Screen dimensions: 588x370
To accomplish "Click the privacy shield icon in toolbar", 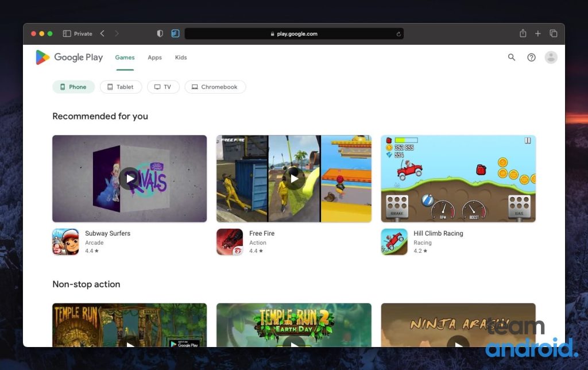I will (160, 34).
